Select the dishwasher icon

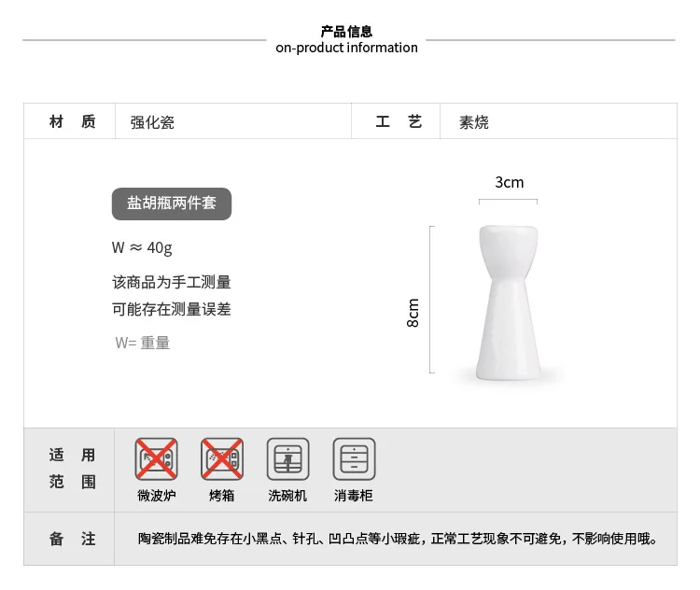[288, 459]
